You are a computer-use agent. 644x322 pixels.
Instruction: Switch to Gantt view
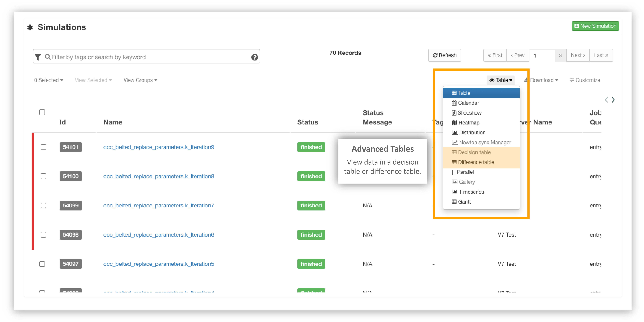pyautogui.click(x=481, y=202)
